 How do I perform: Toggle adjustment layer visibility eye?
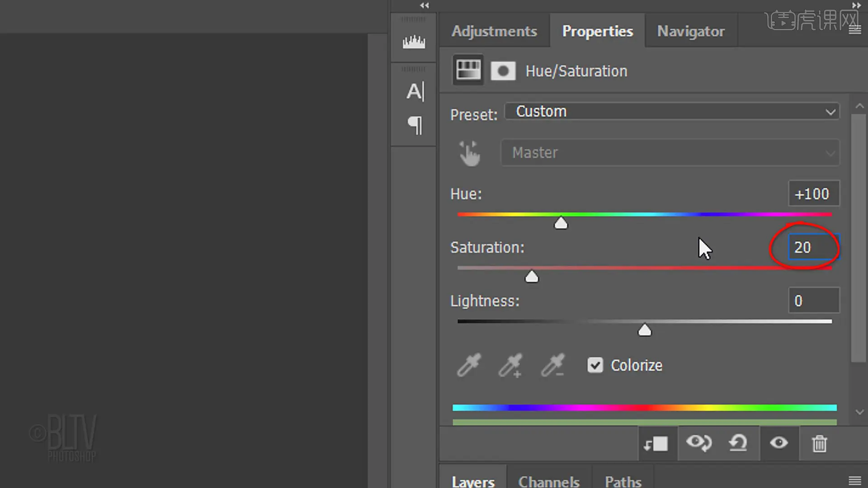click(x=779, y=443)
